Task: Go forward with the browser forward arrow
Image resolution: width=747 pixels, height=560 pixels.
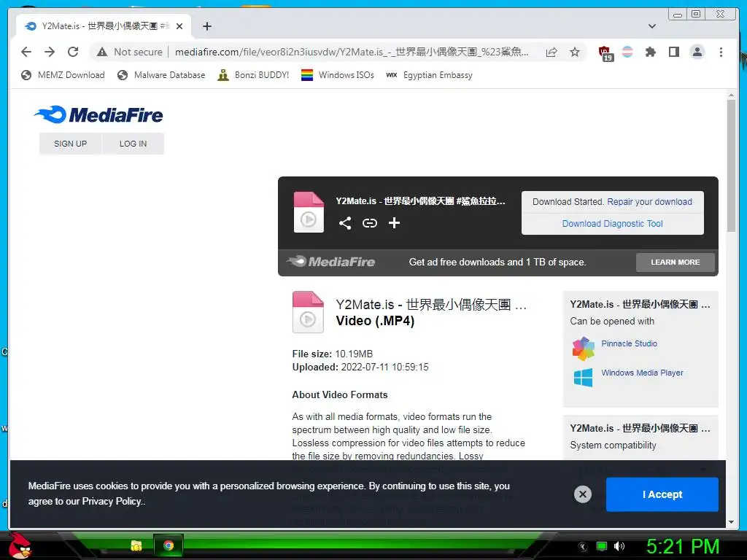Action: 50,52
